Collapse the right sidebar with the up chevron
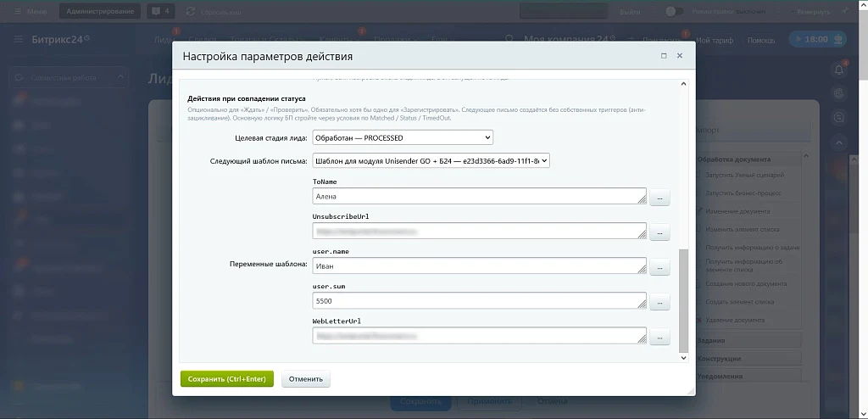Screen dimensions: 868x419 pyautogui.click(x=839, y=142)
